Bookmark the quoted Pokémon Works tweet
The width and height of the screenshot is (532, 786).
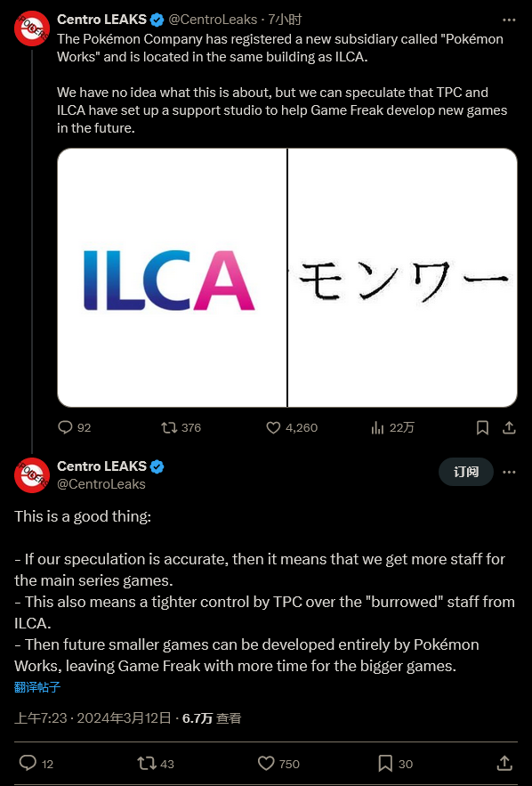coord(482,427)
